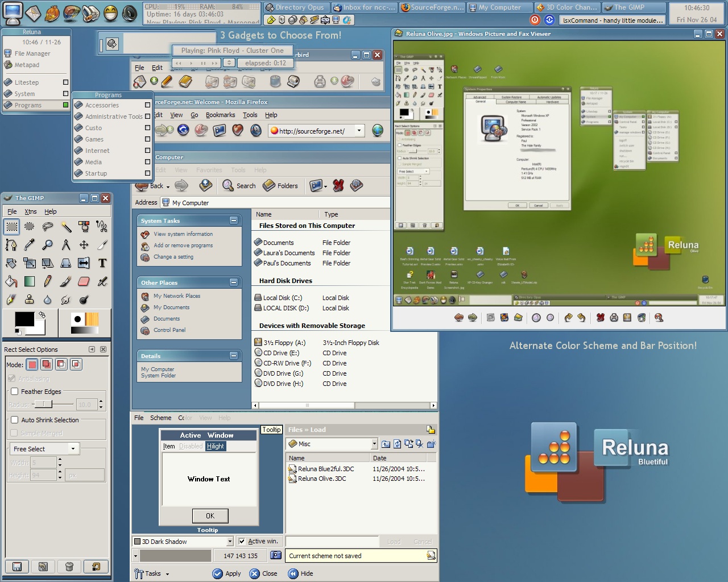
Task: Select the Eraser tool in GIMP
Action: click(x=84, y=281)
